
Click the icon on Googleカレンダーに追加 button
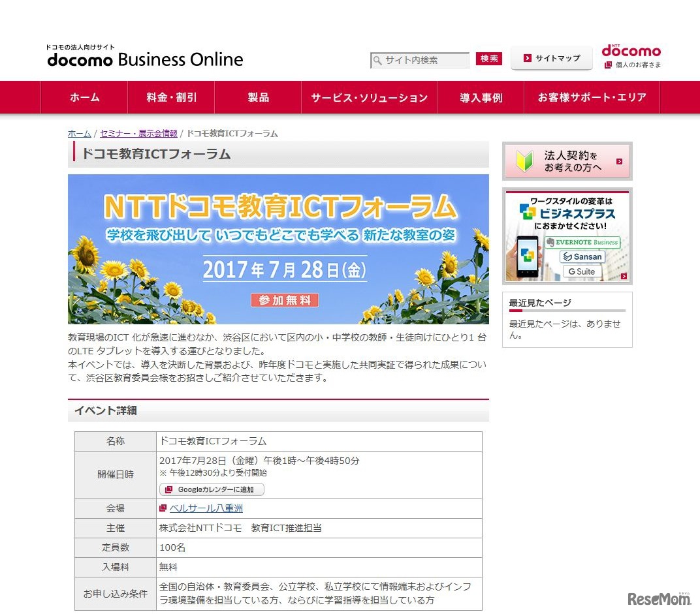(x=168, y=489)
